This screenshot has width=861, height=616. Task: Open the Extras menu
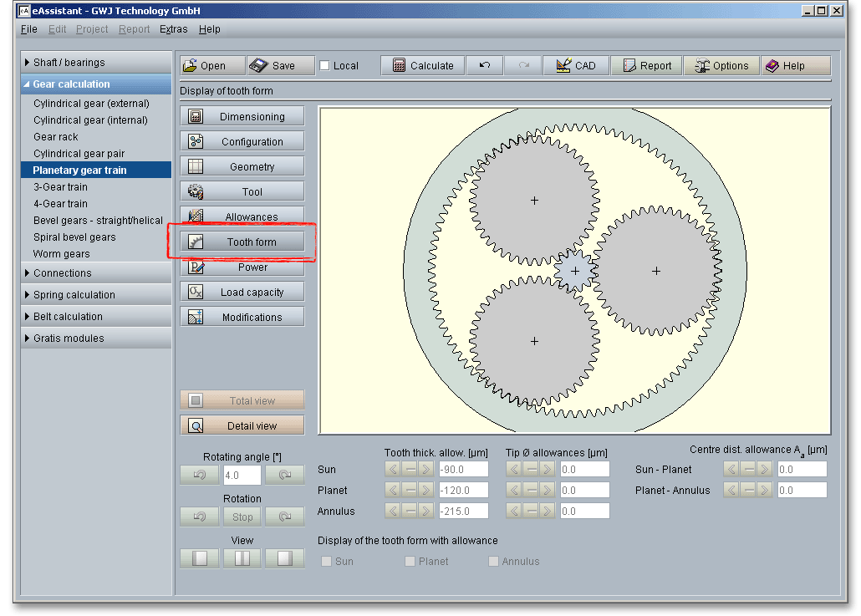(174, 29)
